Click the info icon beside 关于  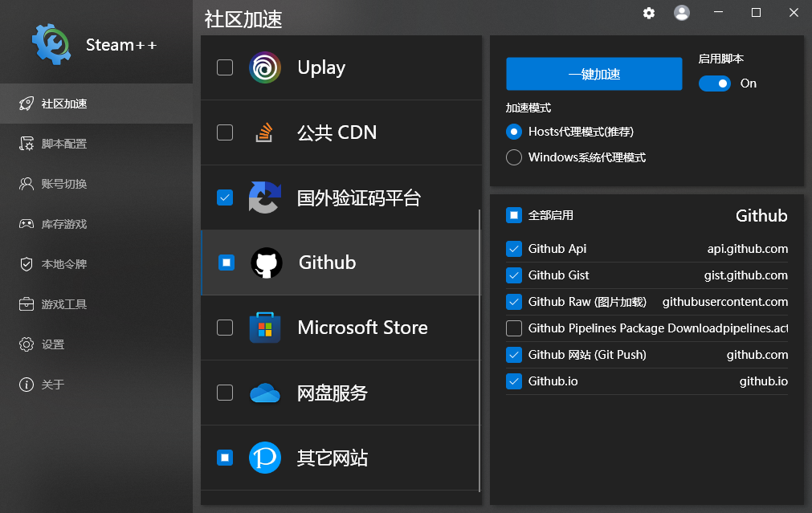[27, 384]
